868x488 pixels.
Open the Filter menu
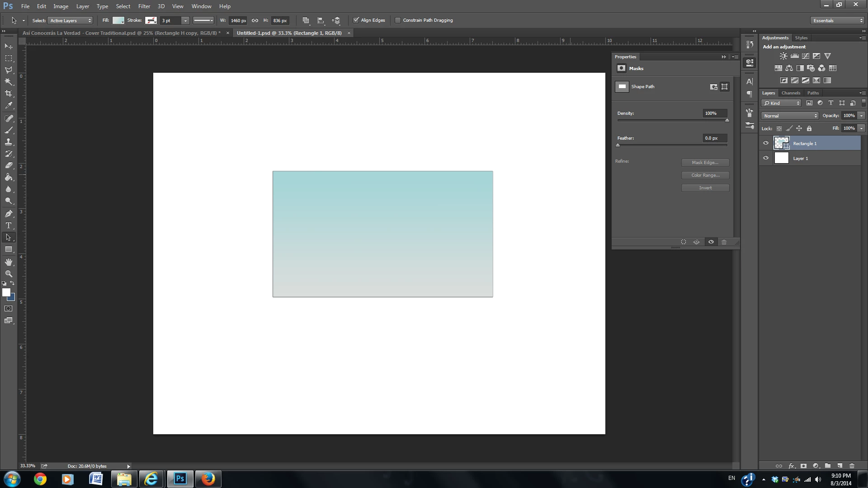144,6
